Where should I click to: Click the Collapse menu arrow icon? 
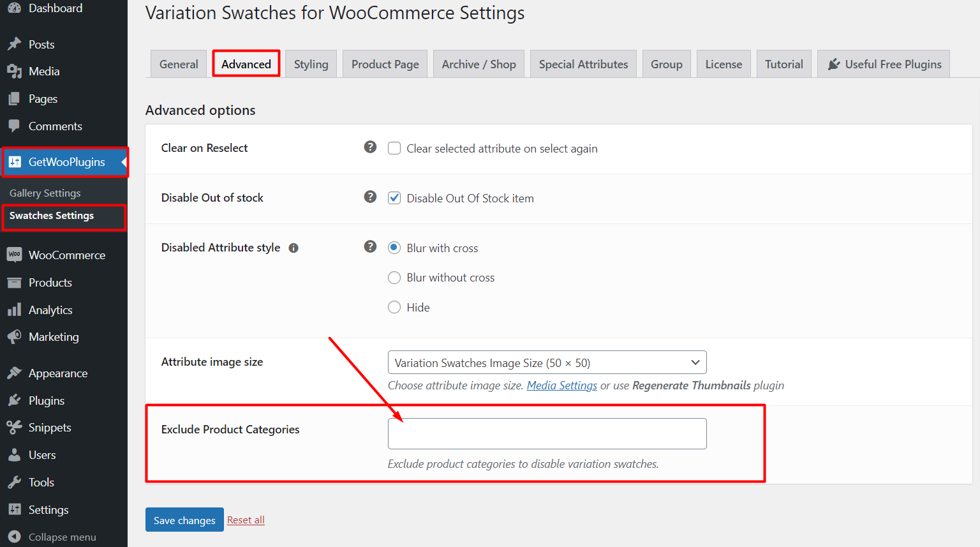tap(14, 537)
